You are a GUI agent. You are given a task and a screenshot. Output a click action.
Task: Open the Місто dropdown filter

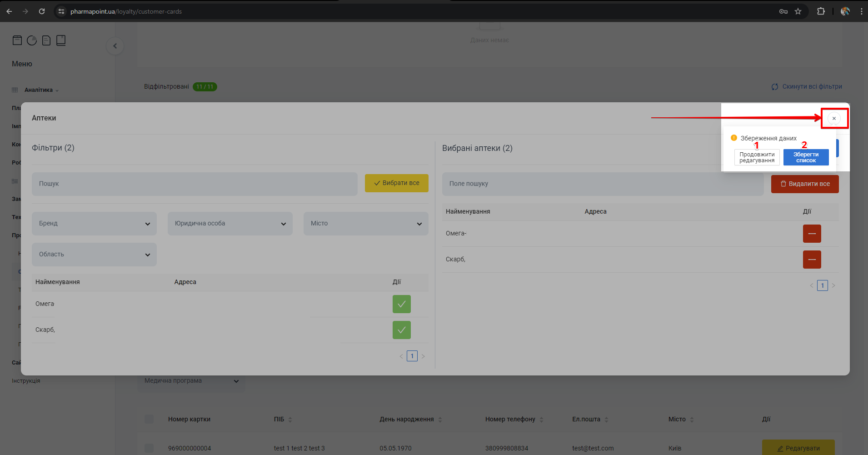[366, 224]
